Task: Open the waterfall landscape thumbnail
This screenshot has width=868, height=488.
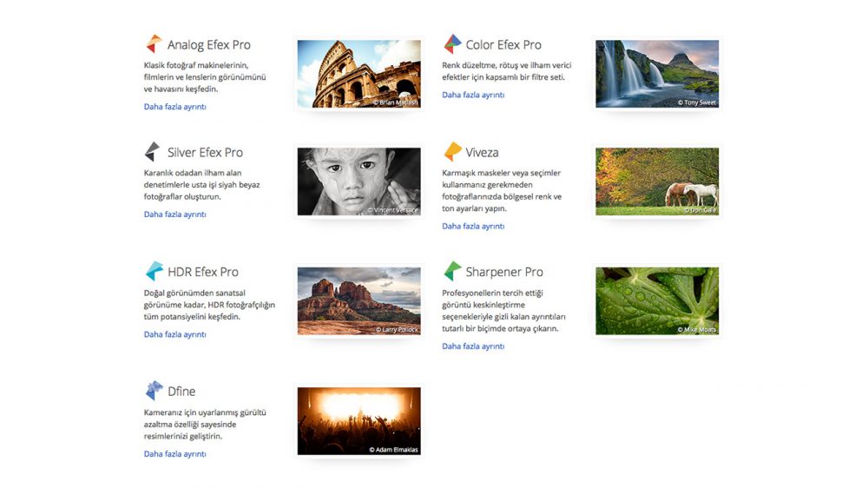Action: (657, 74)
